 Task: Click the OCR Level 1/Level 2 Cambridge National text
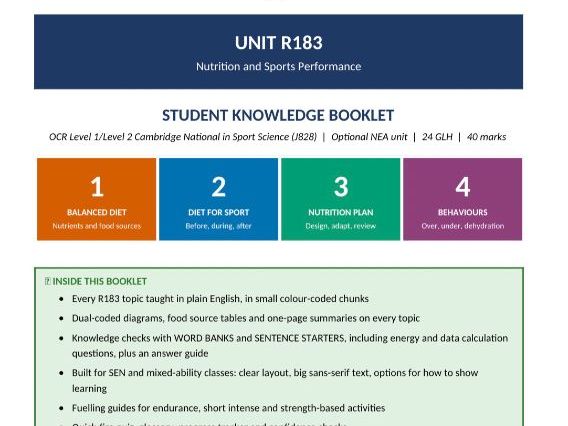pos(183,137)
